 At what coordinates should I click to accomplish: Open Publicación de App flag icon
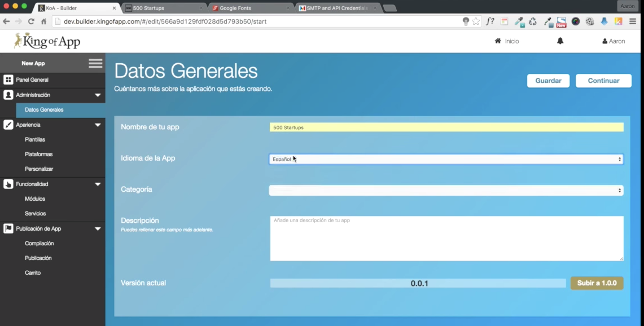click(x=8, y=228)
